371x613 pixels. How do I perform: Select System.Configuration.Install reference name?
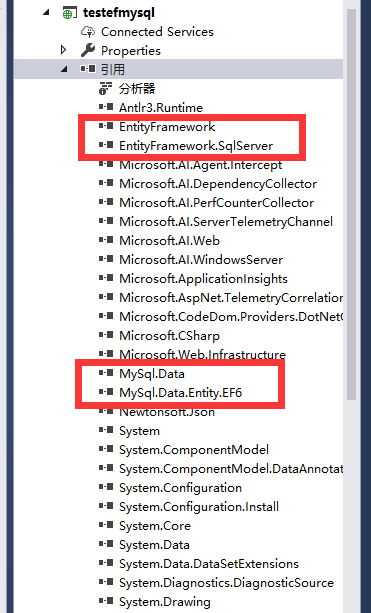pyautogui.click(x=199, y=507)
